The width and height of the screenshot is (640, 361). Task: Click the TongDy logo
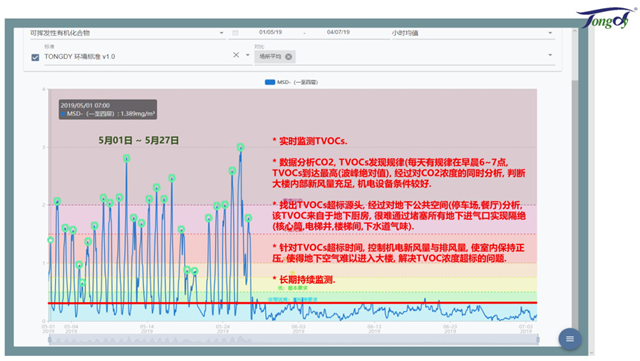click(x=606, y=19)
